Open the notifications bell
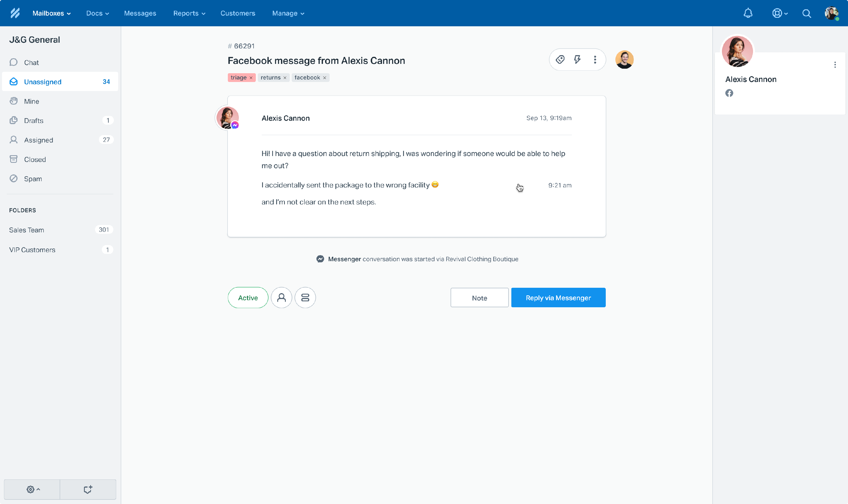The height and width of the screenshot is (504, 848). [748, 13]
